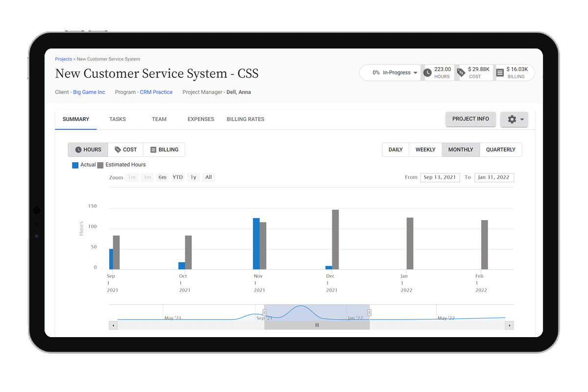Screen dimensions: 588x392
Task: Open the CRM Practice program link
Action: [x=156, y=92]
